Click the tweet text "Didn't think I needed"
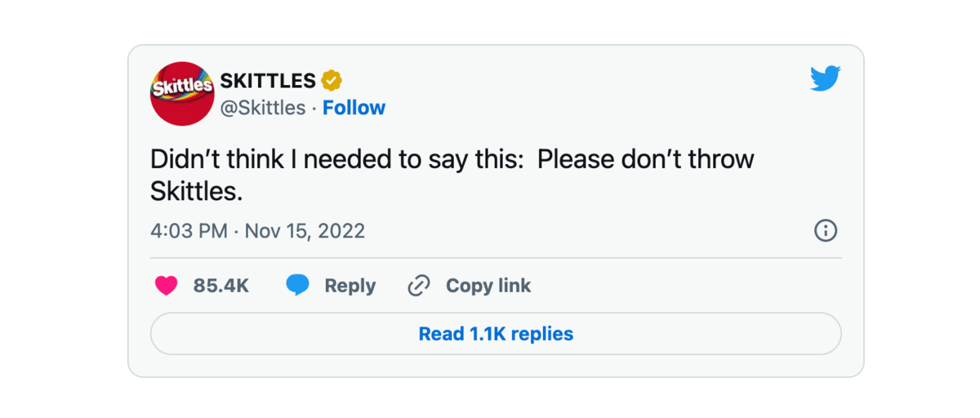 click(271, 159)
